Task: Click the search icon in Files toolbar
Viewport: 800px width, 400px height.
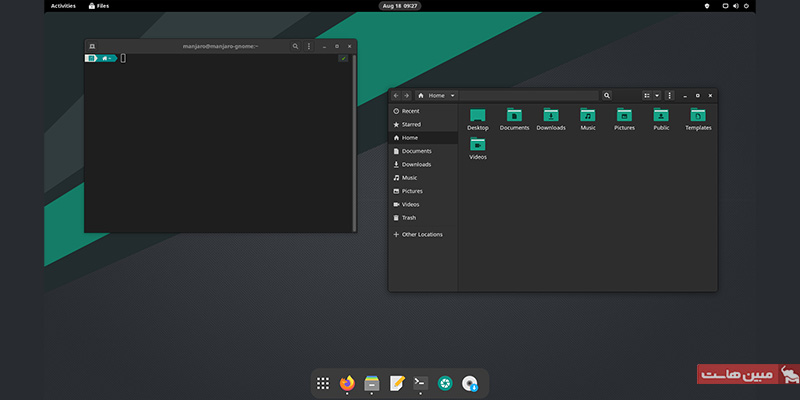Action: [x=607, y=95]
